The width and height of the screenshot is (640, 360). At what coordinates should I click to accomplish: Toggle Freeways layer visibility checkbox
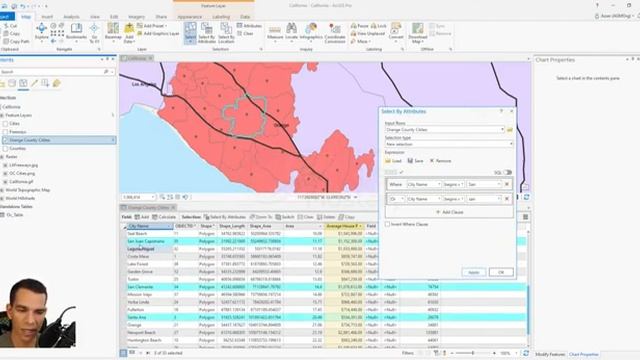pyautogui.click(x=5, y=132)
